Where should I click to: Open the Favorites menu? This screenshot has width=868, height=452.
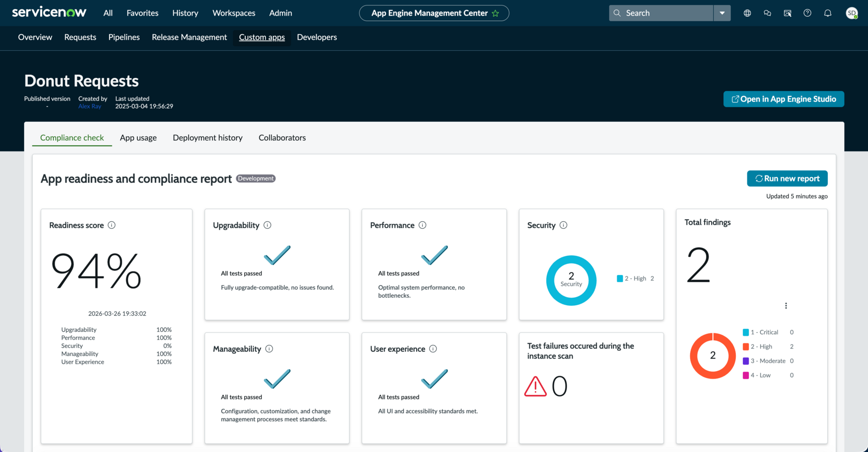tap(142, 13)
